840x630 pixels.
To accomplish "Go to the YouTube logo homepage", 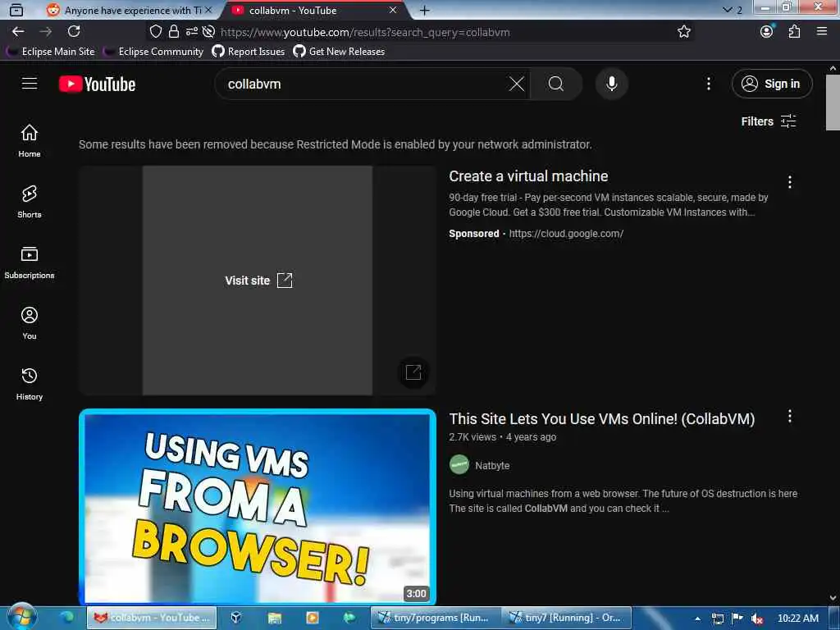I will pyautogui.click(x=97, y=84).
